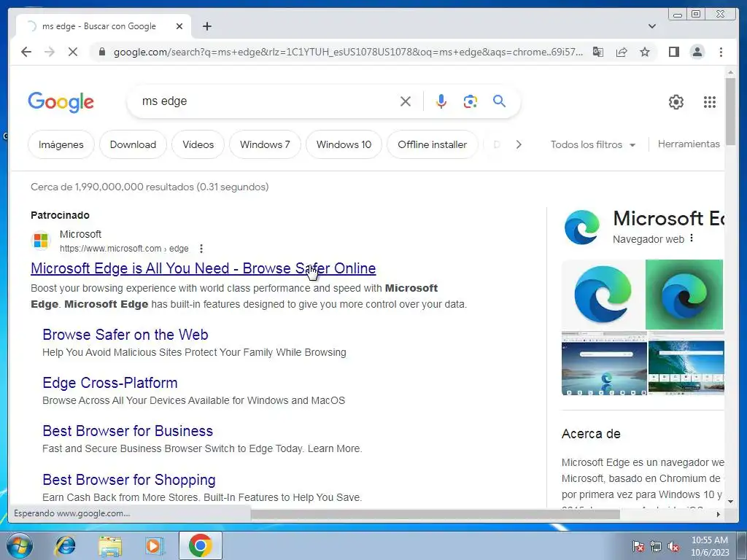Click the 'Acerca de' heading

coord(591,434)
